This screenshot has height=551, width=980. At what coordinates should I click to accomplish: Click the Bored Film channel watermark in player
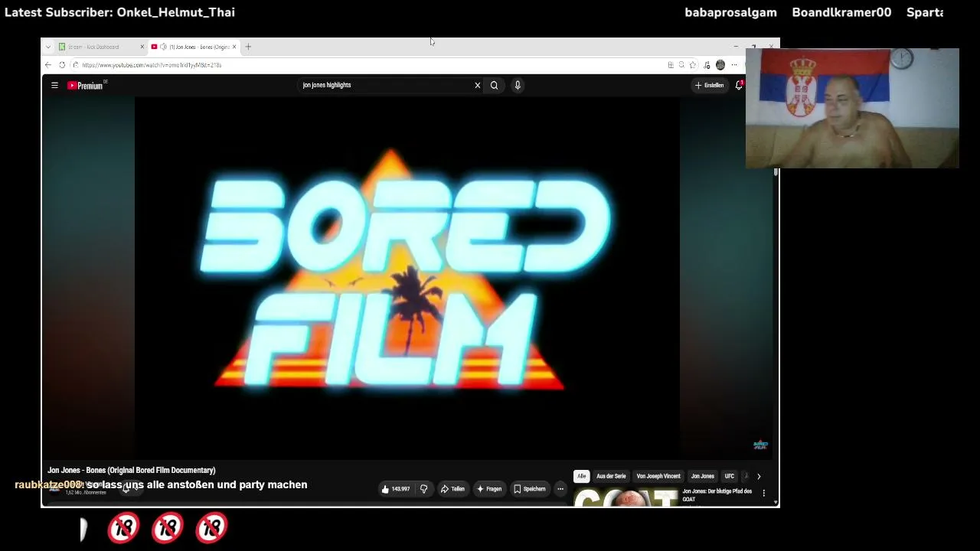pos(760,445)
